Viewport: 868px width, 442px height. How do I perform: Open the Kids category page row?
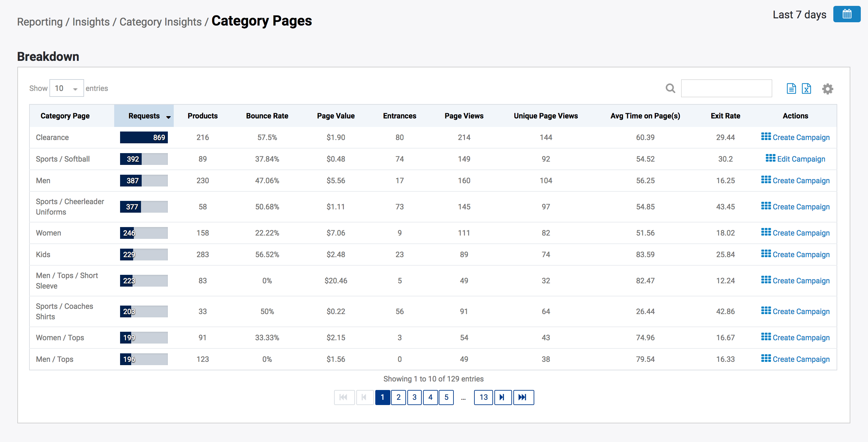click(43, 254)
